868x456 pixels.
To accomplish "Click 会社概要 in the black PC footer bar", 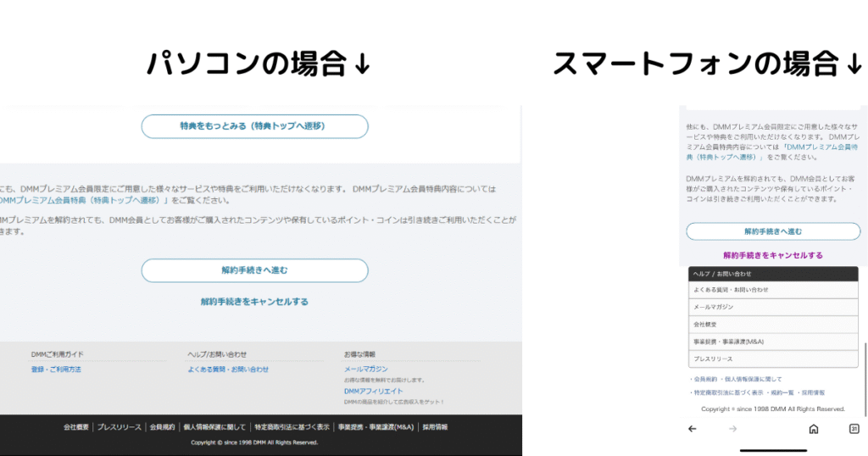I will coord(75,427).
